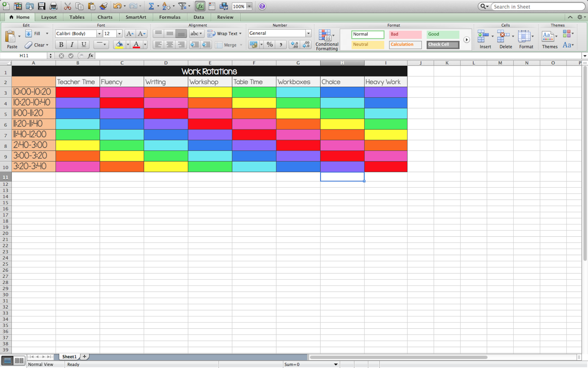Cut selection with scissors icon
Viewport: 588px width, 368px height.
(68, 6)
